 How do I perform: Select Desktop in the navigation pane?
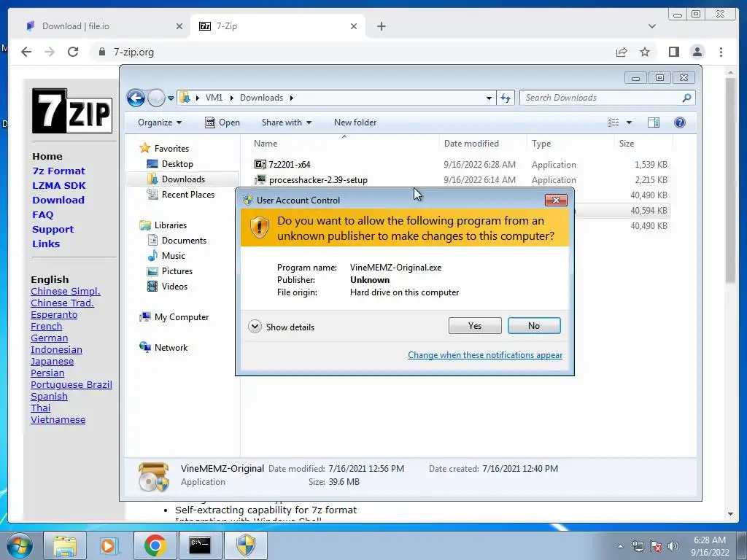click(170, 164)
